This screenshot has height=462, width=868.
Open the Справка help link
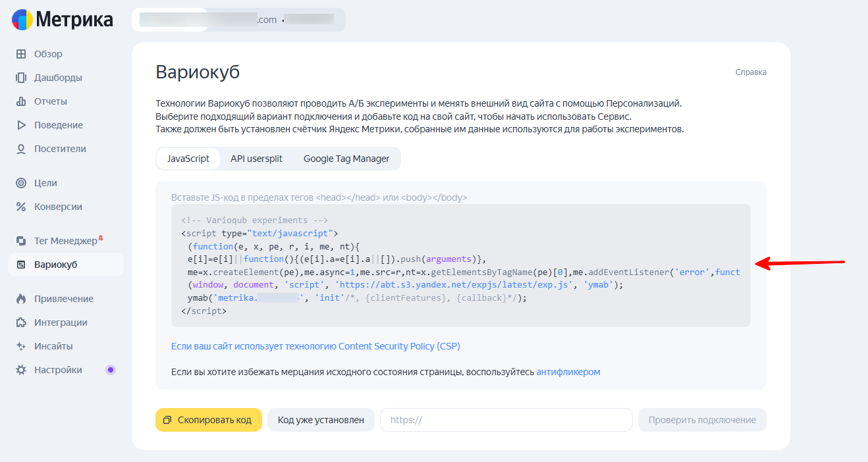[751, 72]
